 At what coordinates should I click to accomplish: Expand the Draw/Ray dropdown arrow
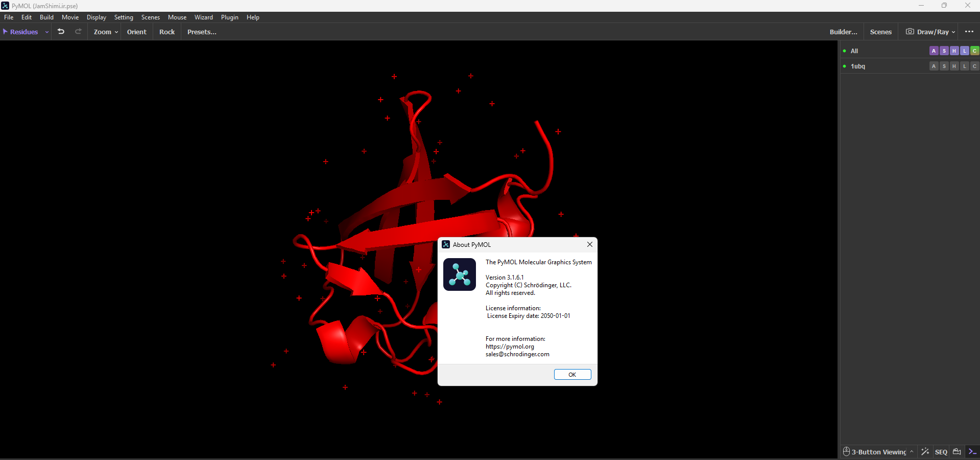point(953,32)
